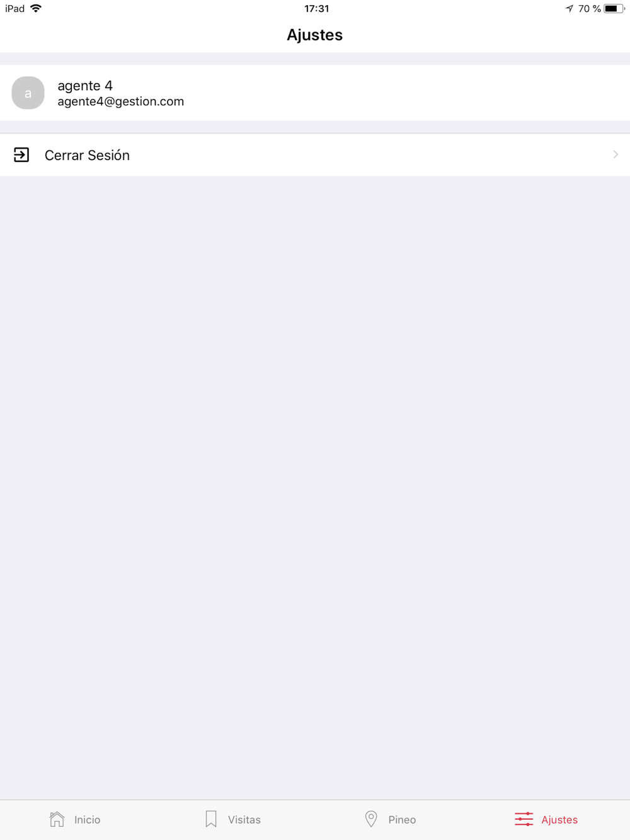Tap the logout arrow icon beside Cerrar Sesión

click(21, 155)
